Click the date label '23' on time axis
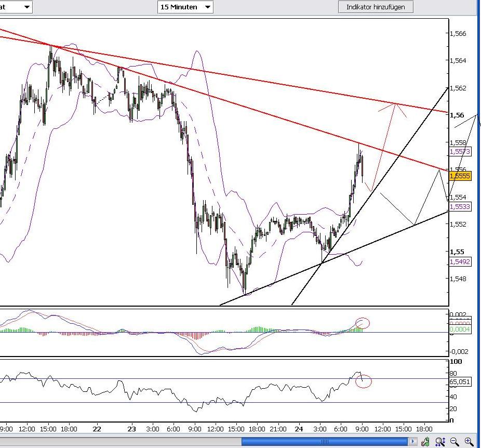Image resolution: width=481 pixels, height=448 pixels. point(131,429)
